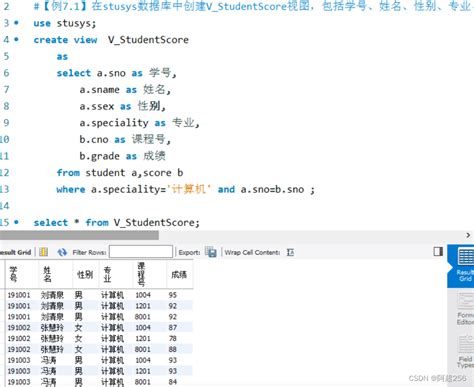
Task: Toggle the side panel visibility icon
Action: (x=438, y=251)
